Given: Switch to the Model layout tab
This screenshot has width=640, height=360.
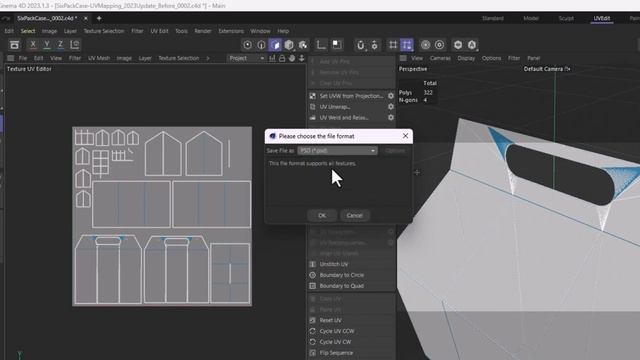Looking at the screenshot, I should [531, 18].
